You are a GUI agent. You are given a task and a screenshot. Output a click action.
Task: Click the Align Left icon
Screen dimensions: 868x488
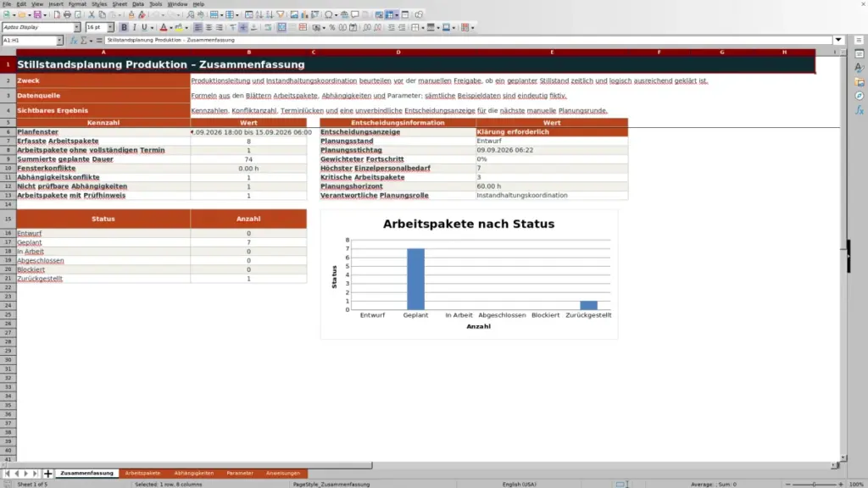point(198,27)
